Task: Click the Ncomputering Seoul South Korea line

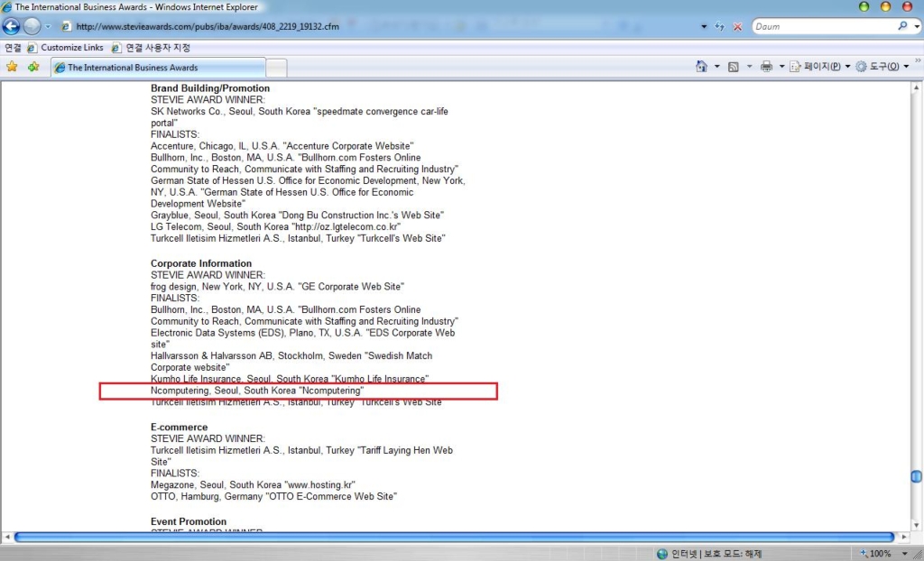Action: (x=257, y=391)
